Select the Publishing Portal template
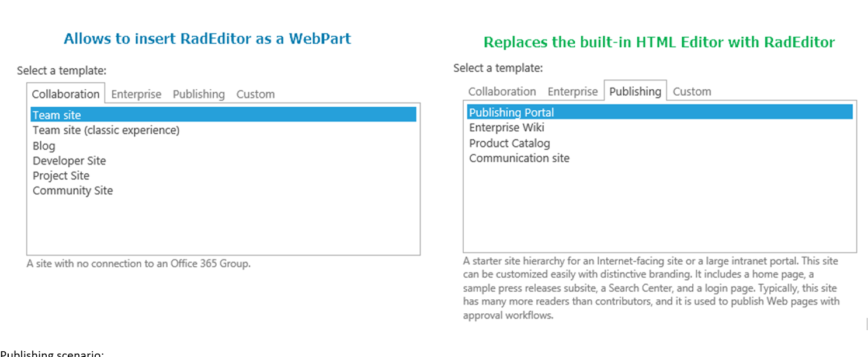Screen dimensions: 868x357 click(x=511, y=113)
